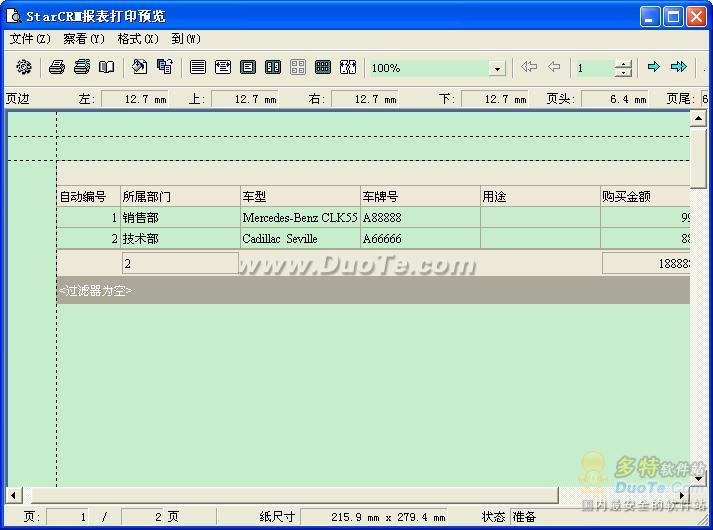
Task: Edit the 页头 header margin field
Action: (x=615, y=99)
